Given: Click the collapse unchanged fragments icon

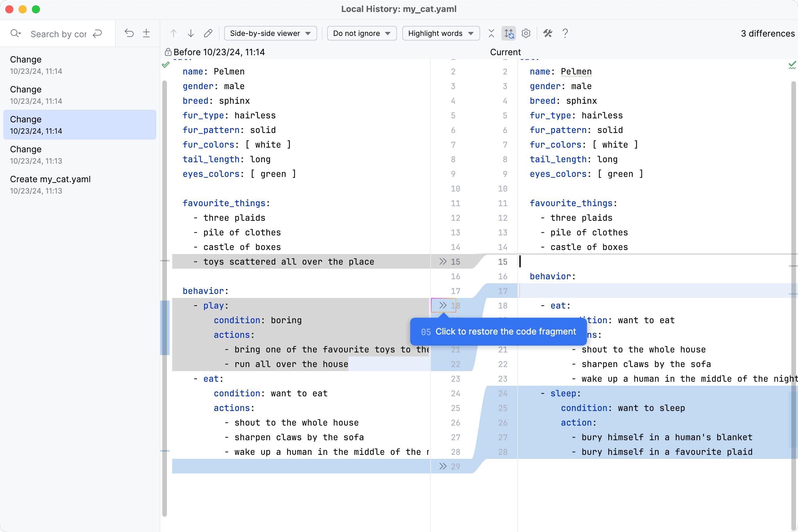Looking at the screenshot, I should click(491, 33).
